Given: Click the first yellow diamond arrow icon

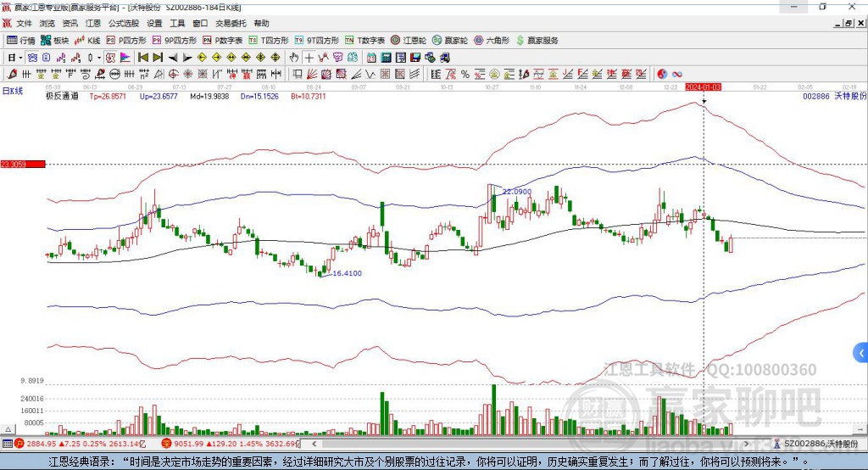Looking at the screenshot, I should click(x=202, y=58).
